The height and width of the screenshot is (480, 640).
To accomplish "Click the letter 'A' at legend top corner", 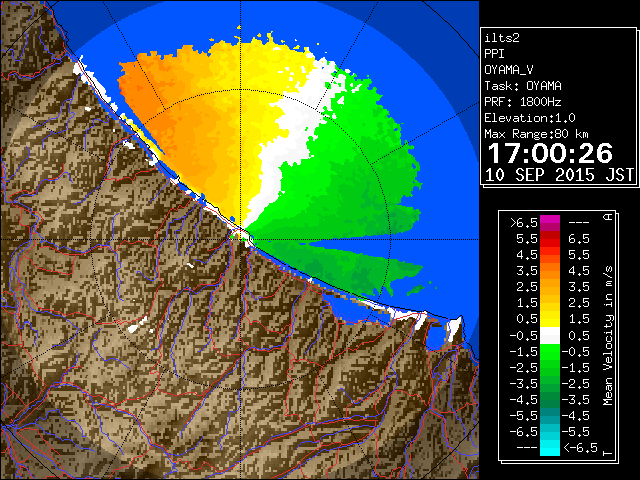I will click(x=608, y=217).
